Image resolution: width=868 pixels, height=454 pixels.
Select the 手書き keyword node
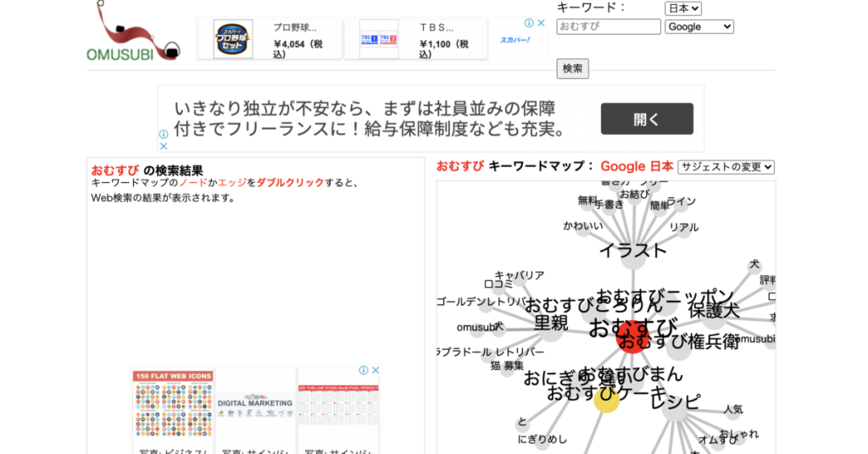[x=609, y=205]
